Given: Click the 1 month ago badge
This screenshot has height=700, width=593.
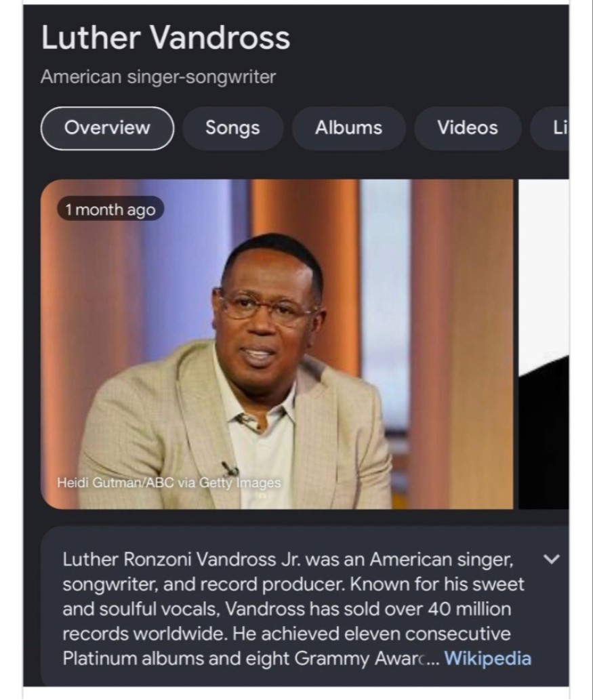Looking at the screenshot, I should click(x=110, y=209).
